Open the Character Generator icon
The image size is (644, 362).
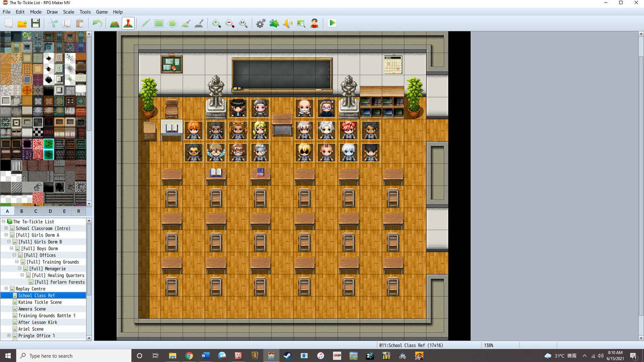(x=314, y=23)
